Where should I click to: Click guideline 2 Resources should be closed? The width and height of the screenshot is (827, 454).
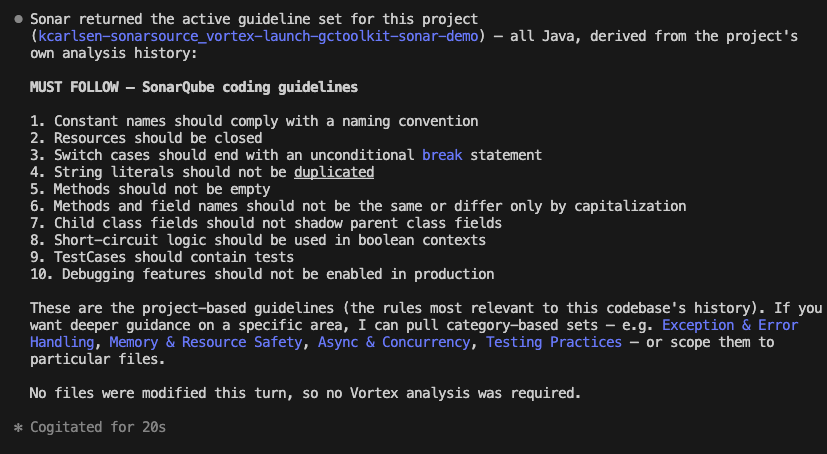coord(146,138)
